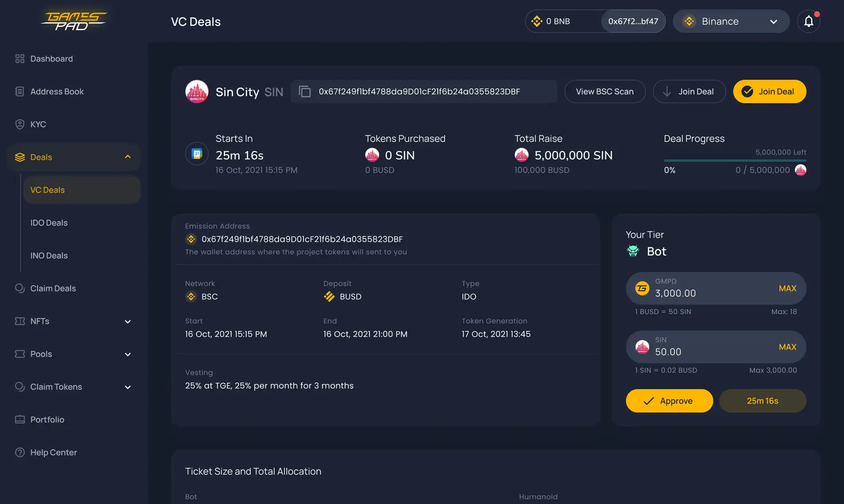Click the calendar icon beside Starts In
This screenshot has height=504, width=844.
pos(196,154)
